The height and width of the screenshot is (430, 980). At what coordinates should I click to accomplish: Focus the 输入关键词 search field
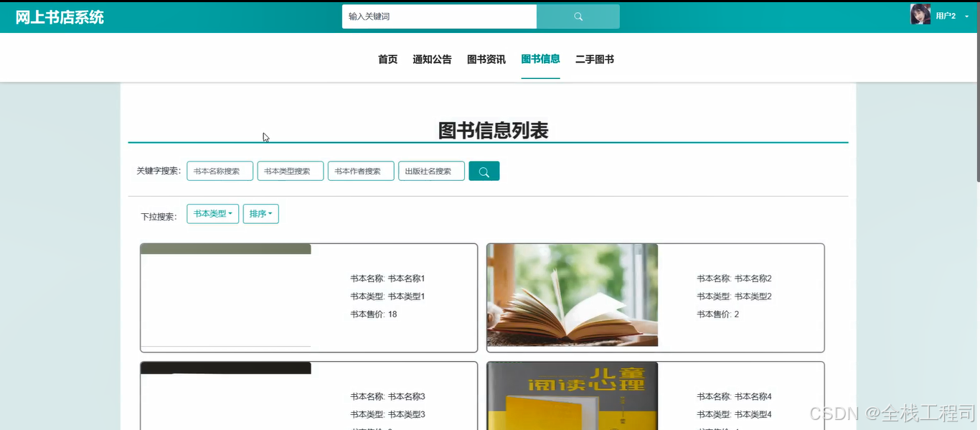(439, 17)
